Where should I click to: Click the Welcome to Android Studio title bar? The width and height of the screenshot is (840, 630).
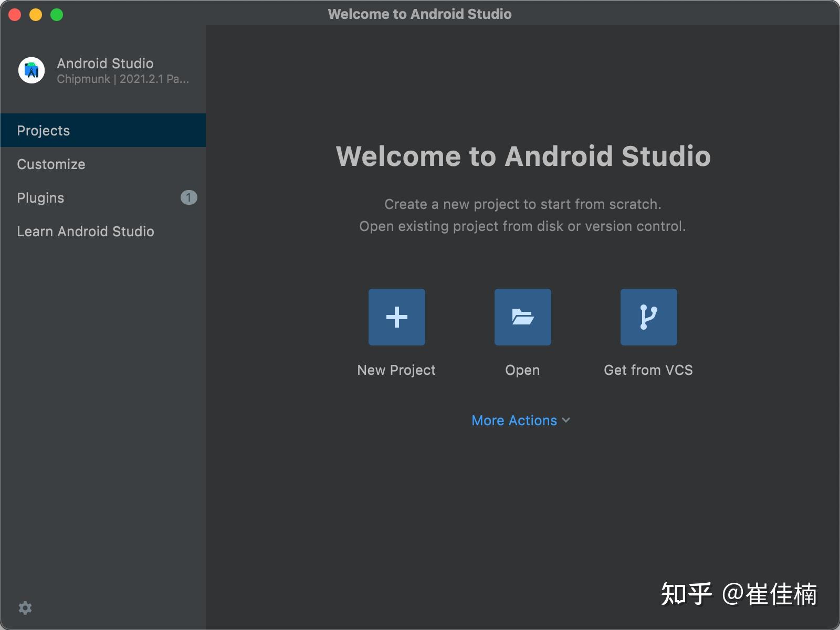pyautogui.click(x=420, y=14)
